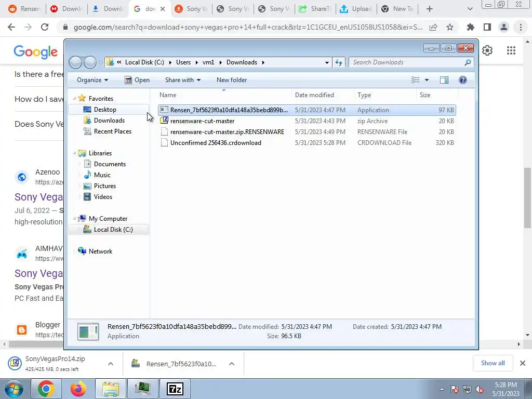
Task: Open Chrome tab search chevron
Action: coord(470,9)
